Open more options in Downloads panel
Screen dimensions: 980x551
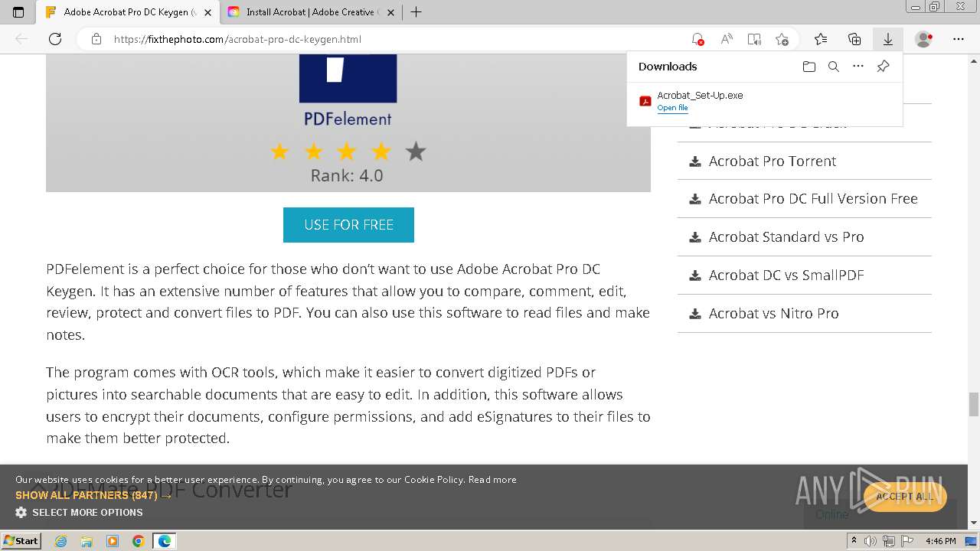(x=858, y=67)
